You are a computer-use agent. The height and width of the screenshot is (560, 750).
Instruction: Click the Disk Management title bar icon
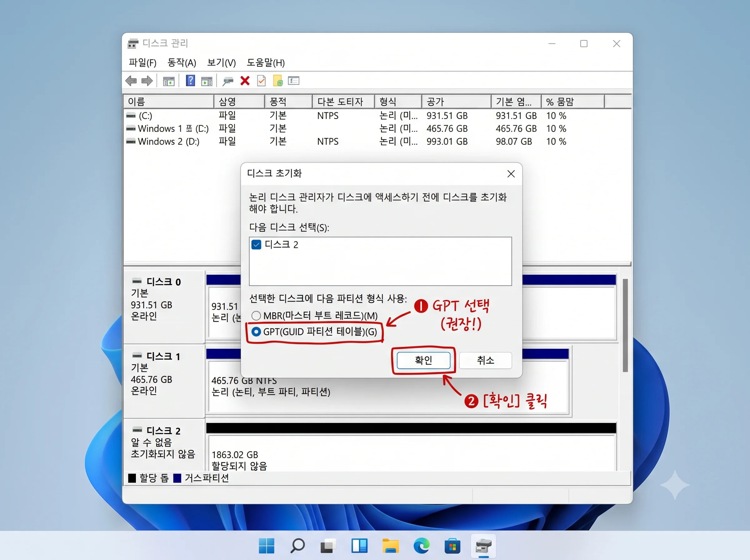pyautogui.click(x=133, y=43)
